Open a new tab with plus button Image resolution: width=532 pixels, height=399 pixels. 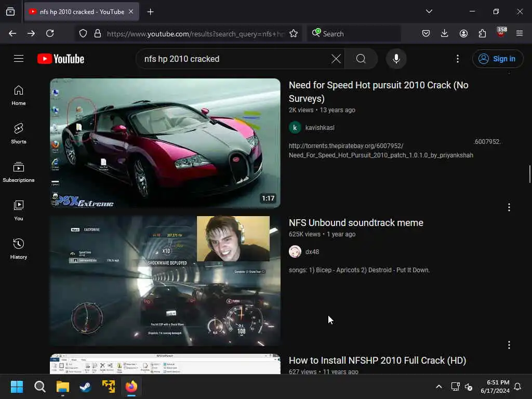150,12
